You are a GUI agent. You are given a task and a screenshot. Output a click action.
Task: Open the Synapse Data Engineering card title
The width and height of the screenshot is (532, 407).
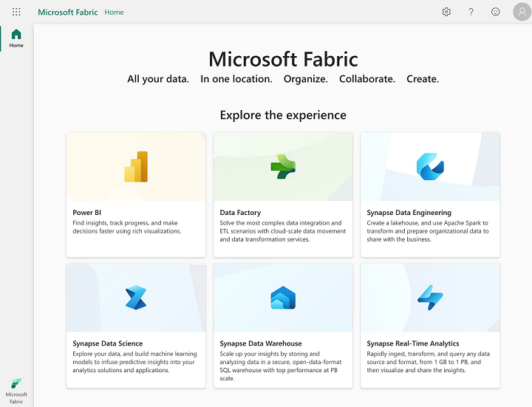coord(409,213)
